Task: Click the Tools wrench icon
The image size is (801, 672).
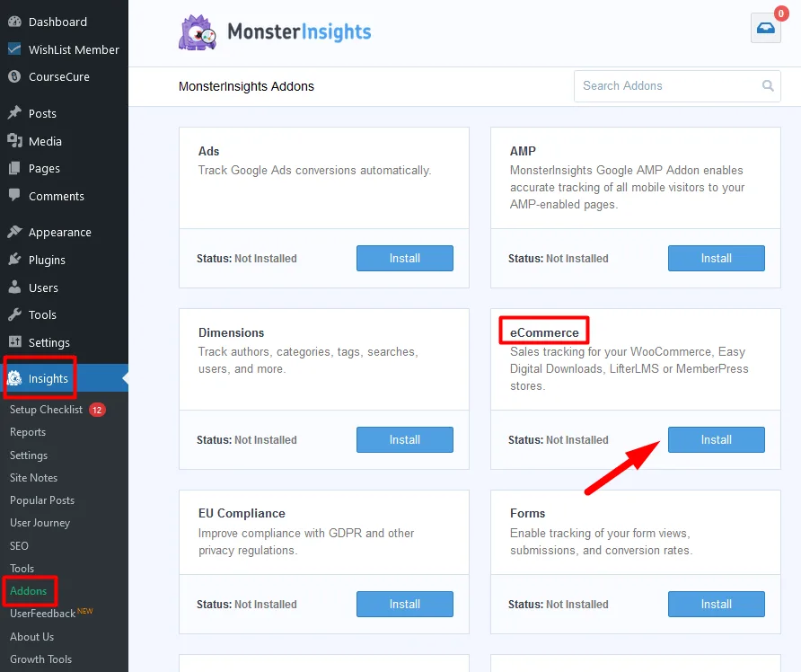Action: [x=14, y=314]
